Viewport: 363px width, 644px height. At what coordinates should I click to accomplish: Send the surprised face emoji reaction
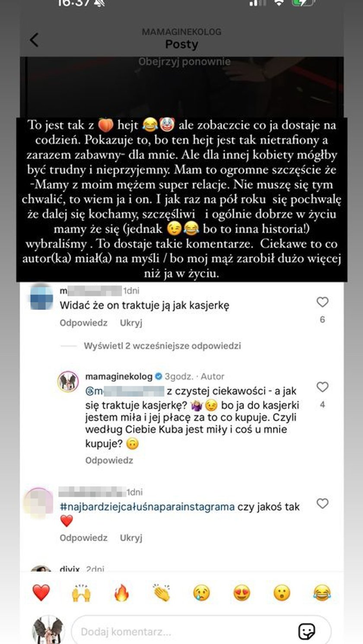click(282, 593)
